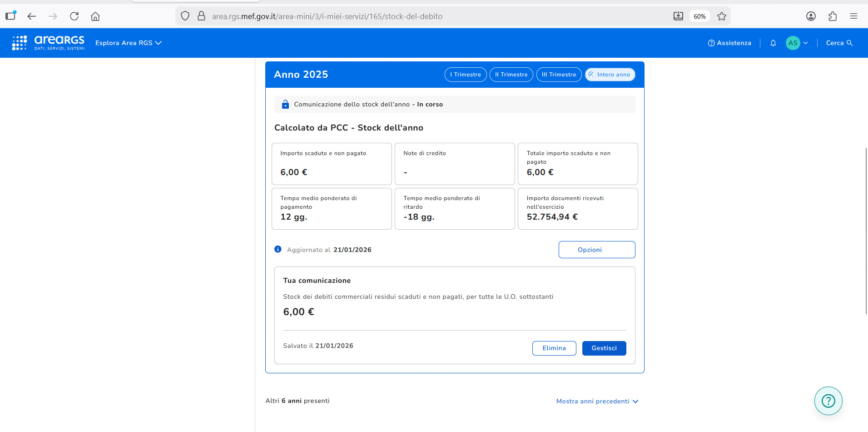Click the info icon beside Aggiornato al

pos(278,249)
